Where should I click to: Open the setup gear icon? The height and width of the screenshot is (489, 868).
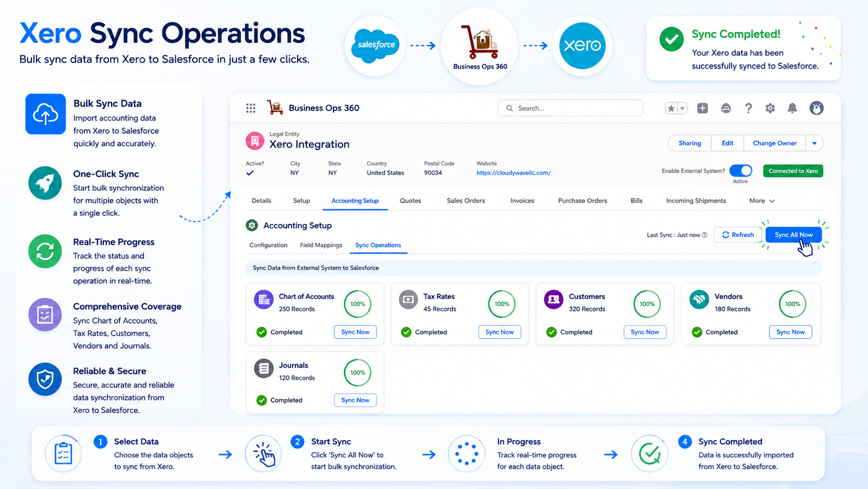tap(770, 108)
